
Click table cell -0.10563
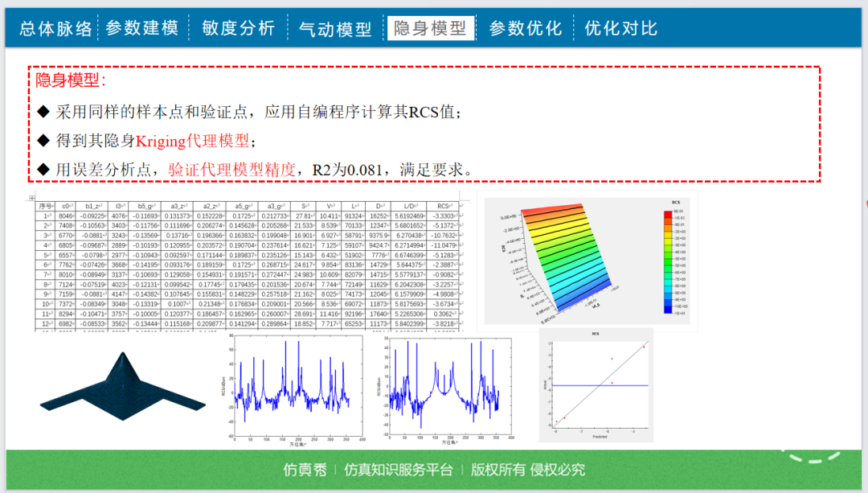point(92,226)
